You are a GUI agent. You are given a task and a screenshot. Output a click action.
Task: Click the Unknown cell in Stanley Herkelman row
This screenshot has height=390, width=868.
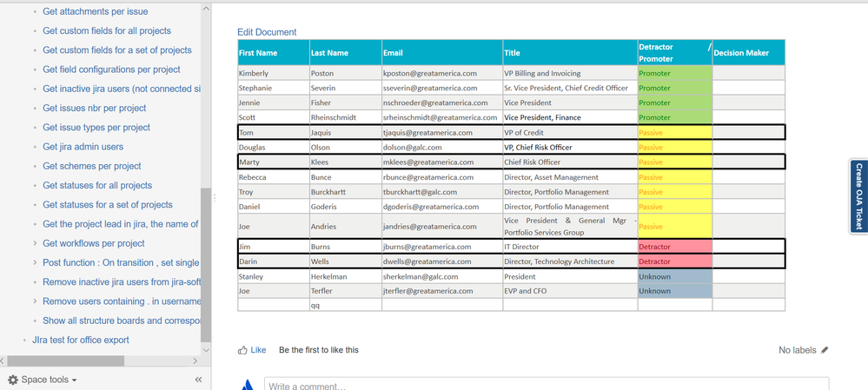675,276
